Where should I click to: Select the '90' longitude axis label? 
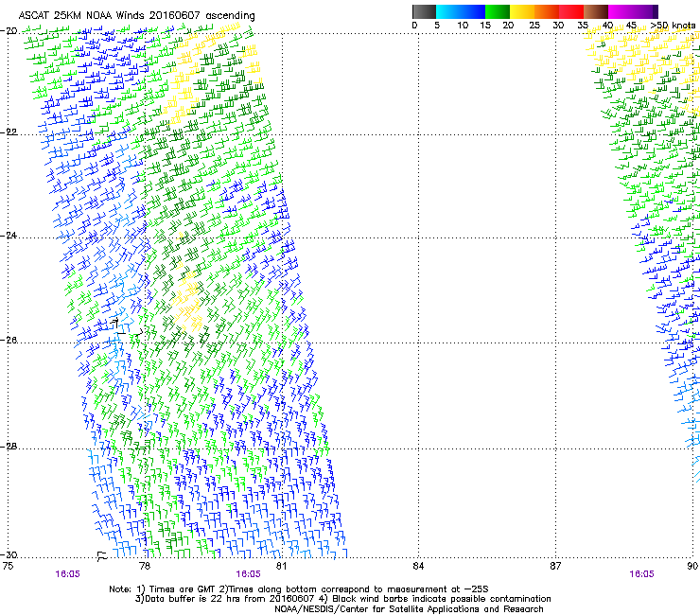[692, 566]
